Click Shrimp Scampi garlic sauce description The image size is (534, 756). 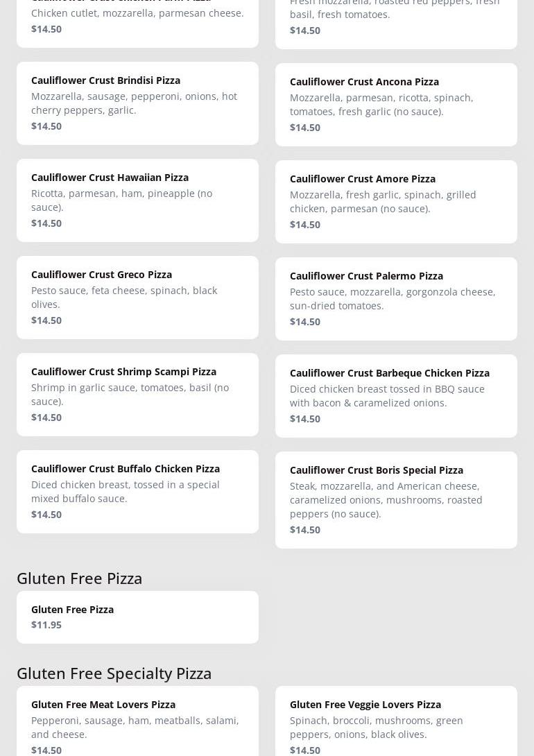(x=130, y=394)
